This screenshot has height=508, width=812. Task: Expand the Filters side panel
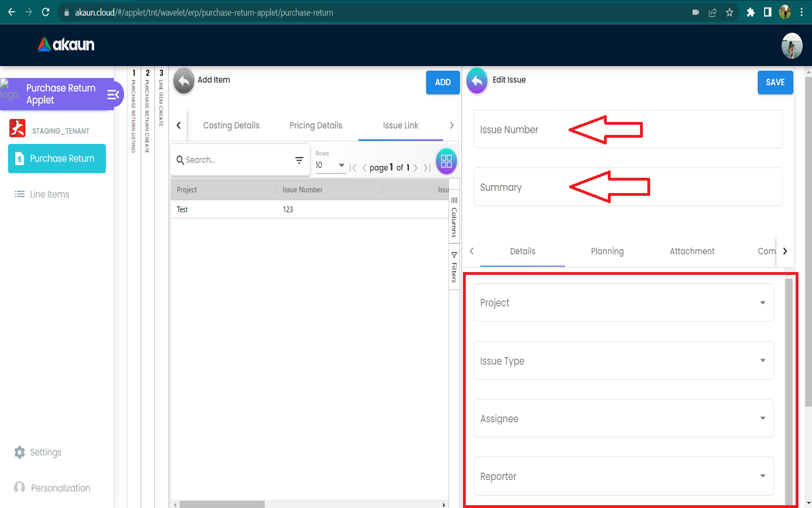click(454, 267)
